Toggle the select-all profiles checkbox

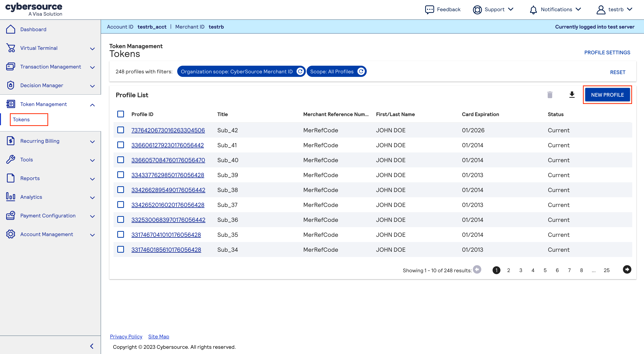(x=121, y=114)
